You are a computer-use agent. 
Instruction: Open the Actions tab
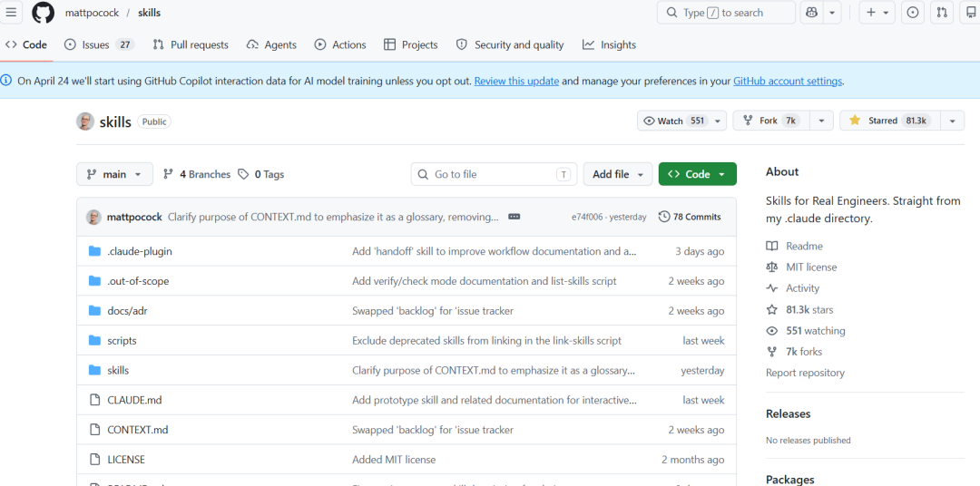coord(340,45)
